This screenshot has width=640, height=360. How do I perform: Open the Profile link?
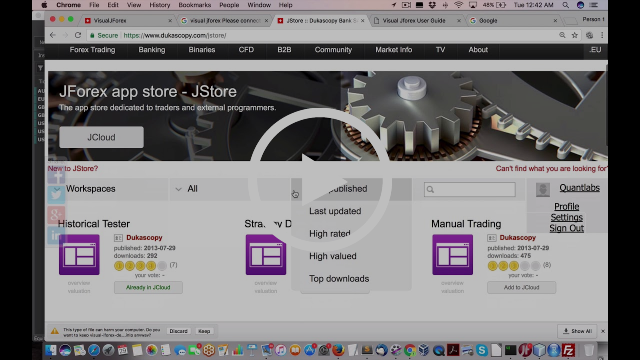click(567, 207)
